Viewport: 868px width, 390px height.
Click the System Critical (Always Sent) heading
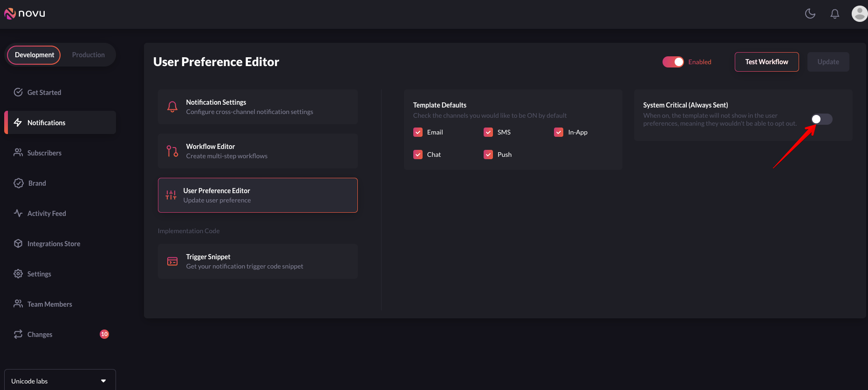[x=685, y=105]
